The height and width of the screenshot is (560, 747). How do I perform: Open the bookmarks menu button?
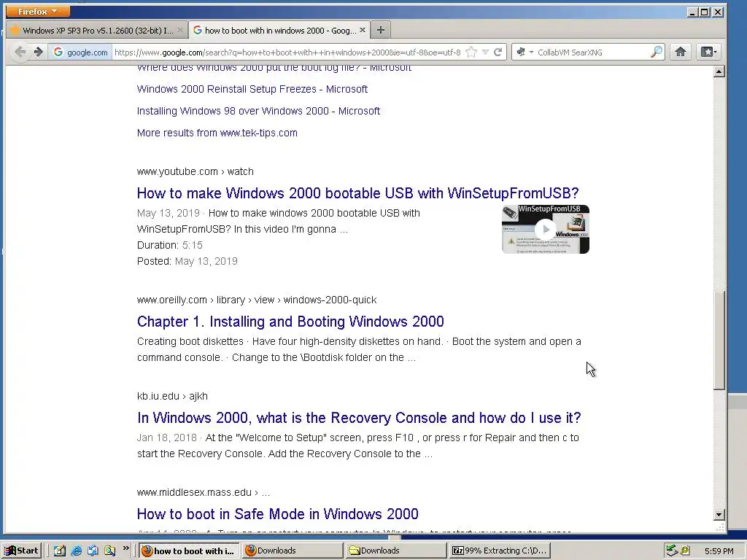pyautogui.click(x=708, y=52)
